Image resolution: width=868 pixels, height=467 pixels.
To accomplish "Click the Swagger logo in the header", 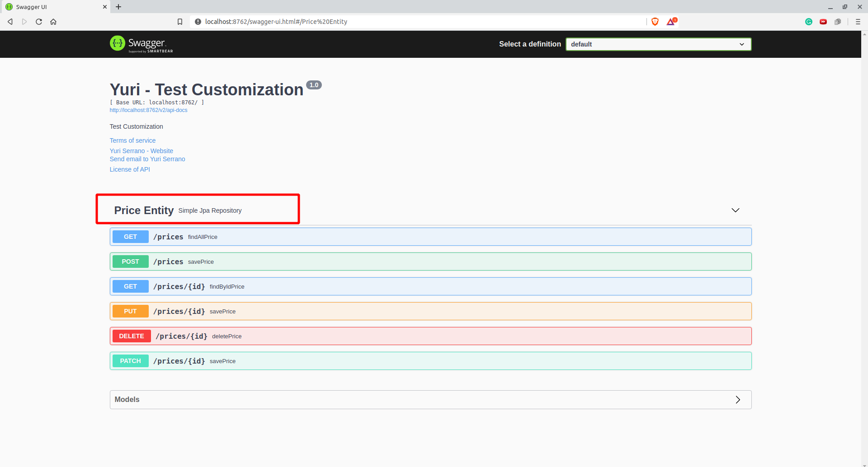I will pyautogui.click(x=141, y=44).
